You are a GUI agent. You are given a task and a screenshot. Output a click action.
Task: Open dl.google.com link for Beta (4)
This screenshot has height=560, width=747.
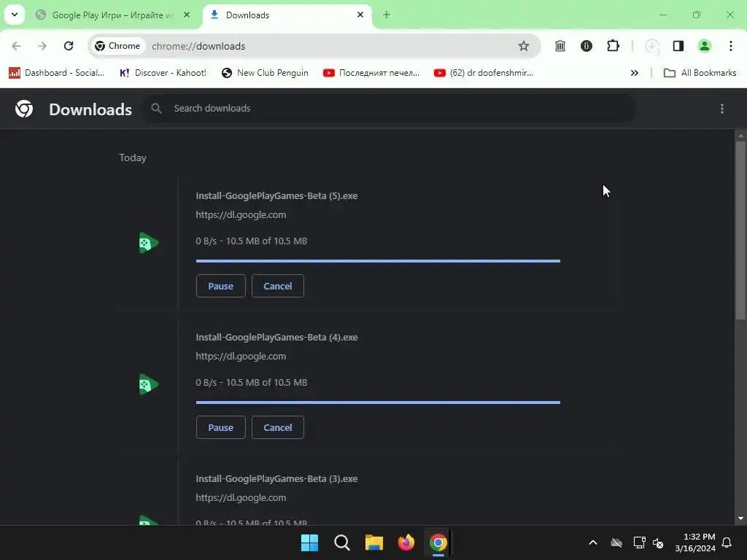click(x=241, y=356)
